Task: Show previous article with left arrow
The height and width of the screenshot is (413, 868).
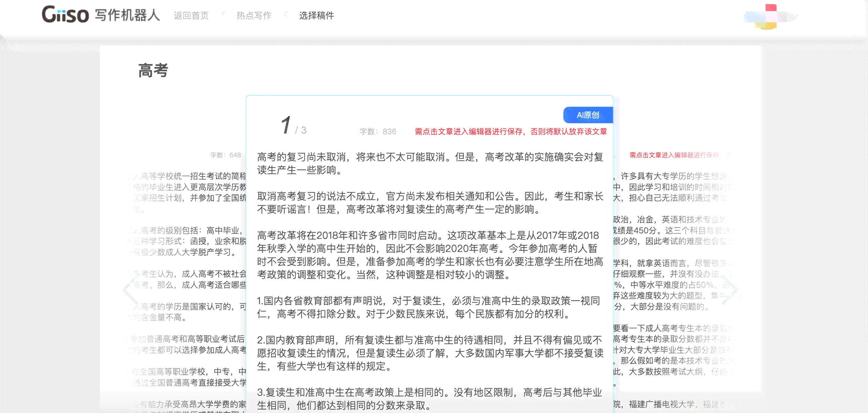Action: pyautogui.click(x=130, y=289)
